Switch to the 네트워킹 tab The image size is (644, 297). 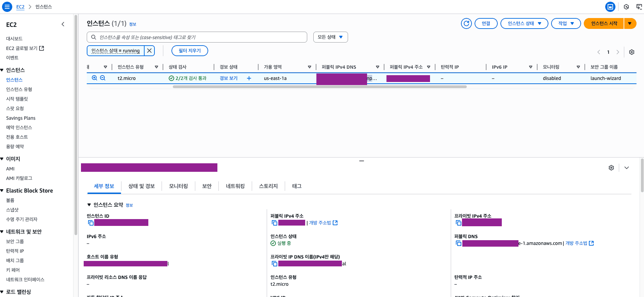click(235, 186)
